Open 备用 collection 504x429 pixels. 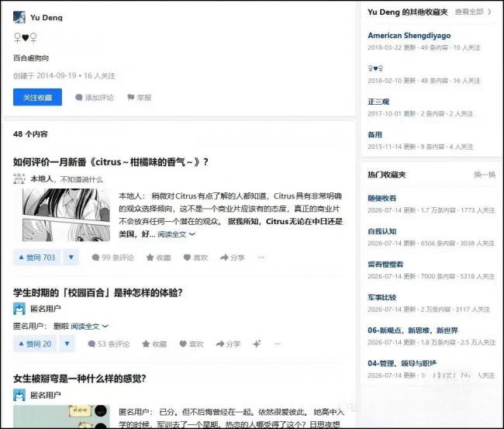click(375, 135)
